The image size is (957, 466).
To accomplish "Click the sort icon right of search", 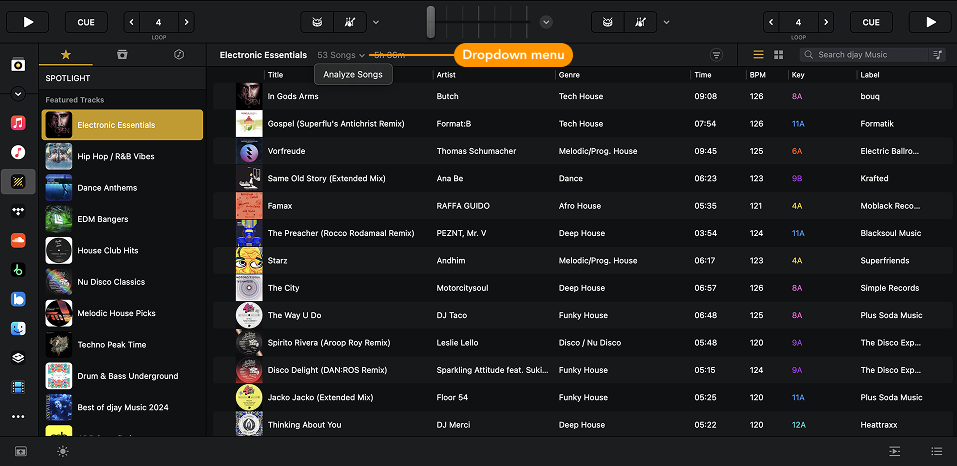I will (937, 55).
